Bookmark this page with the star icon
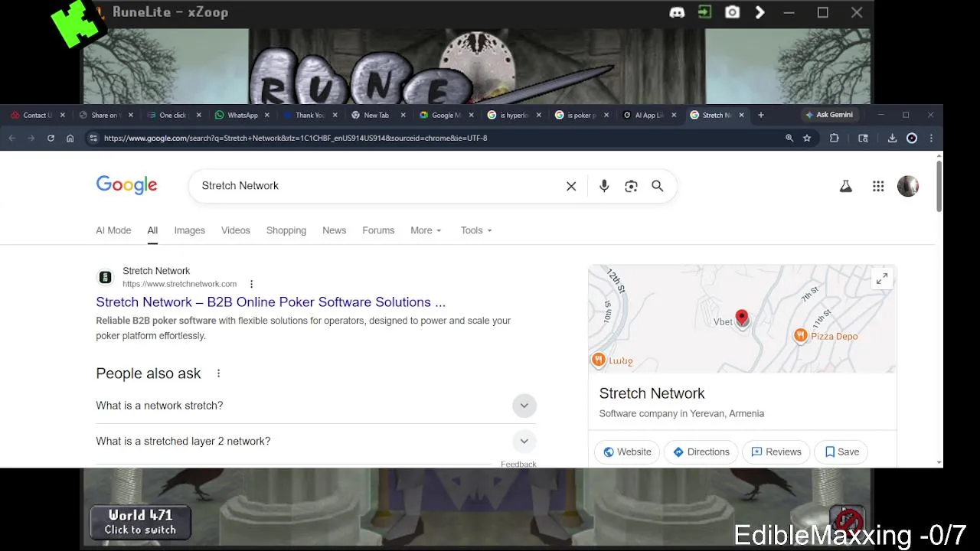 point(807,139)
